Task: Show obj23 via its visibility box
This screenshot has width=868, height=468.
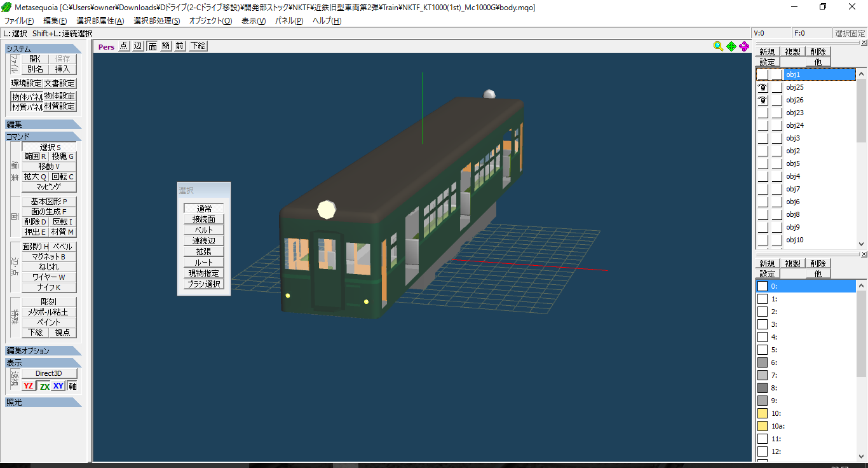Action: click(x=763, y=113)
